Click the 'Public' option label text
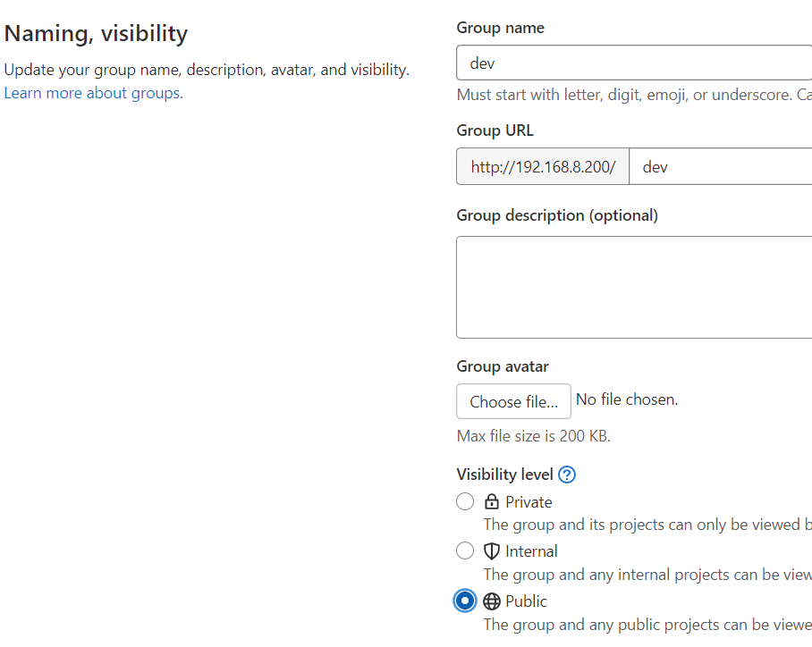Screen dimensions: 812x647 click(x=526, y=601)
